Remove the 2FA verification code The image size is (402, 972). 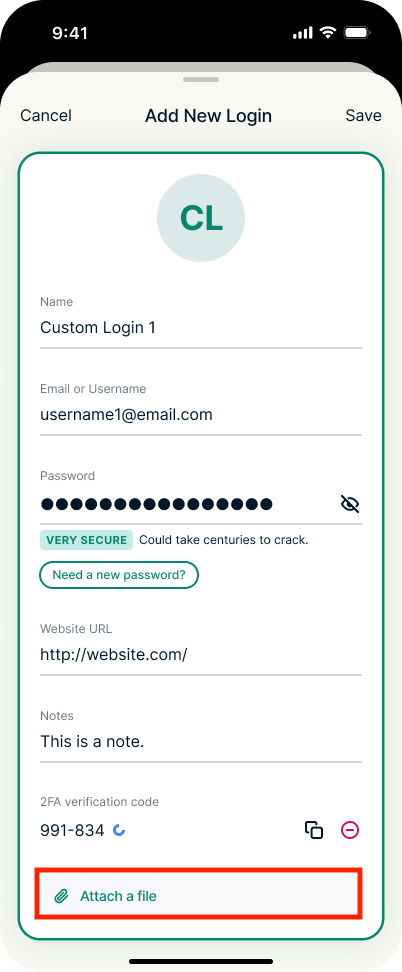pos(350,830)
